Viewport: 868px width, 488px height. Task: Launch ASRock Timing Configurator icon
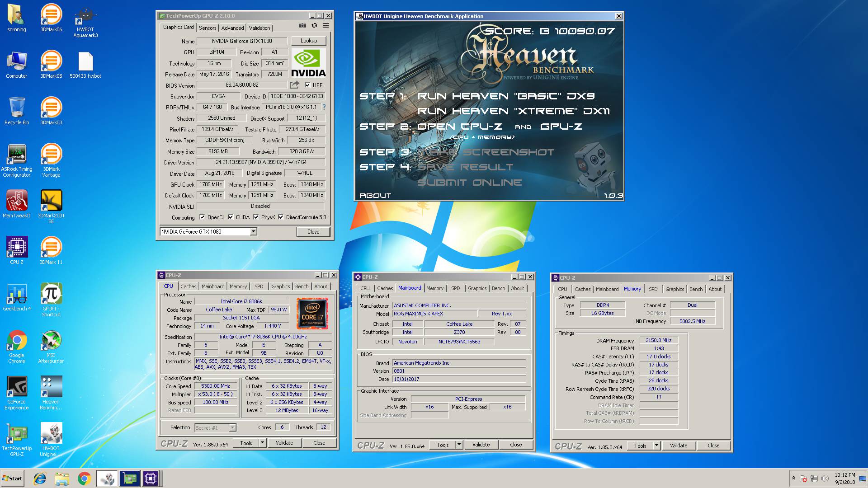[x=17, y=160]
